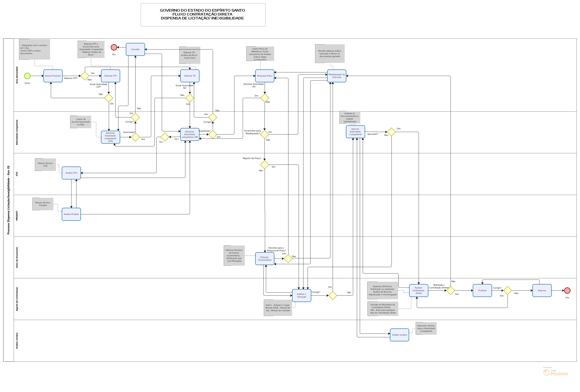Click the Autorizar Autoridade competente (ETP) task
The width and height of the screenshot is (580, 392).
111,137
